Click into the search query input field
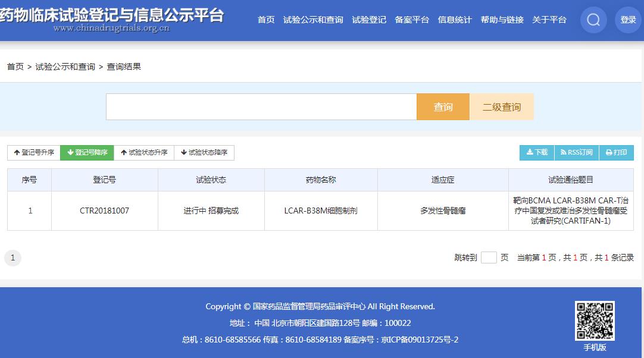 (261, 107)
